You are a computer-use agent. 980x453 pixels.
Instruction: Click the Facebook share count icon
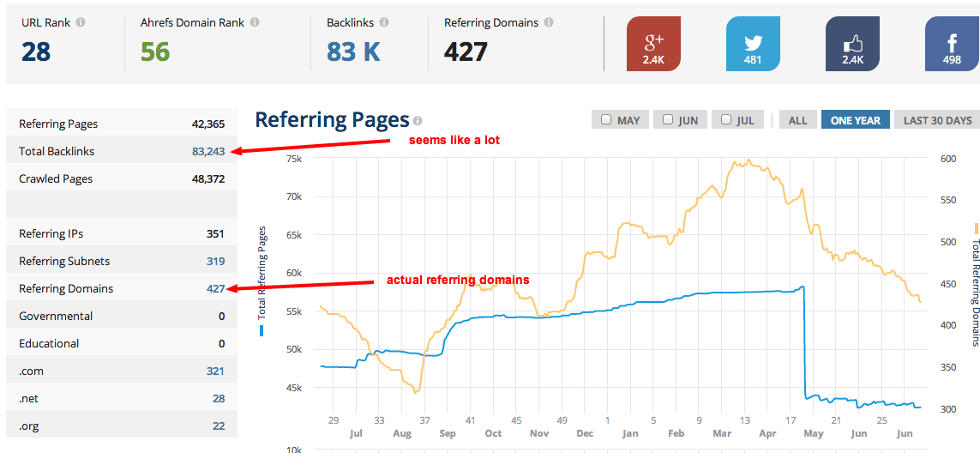click(952, 44)
